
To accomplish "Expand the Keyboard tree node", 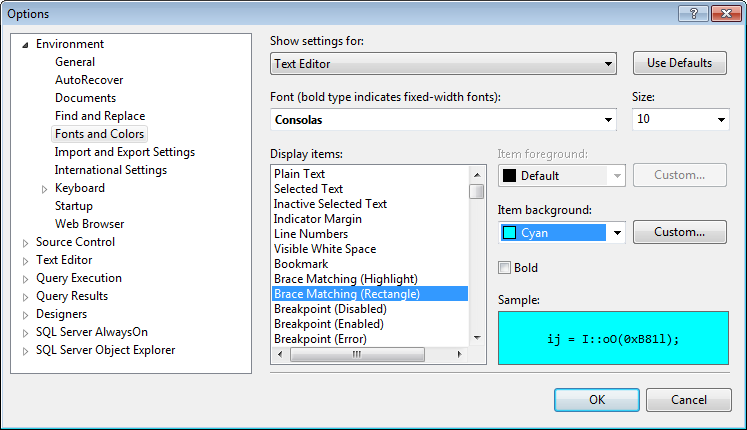I will (44, 188).
